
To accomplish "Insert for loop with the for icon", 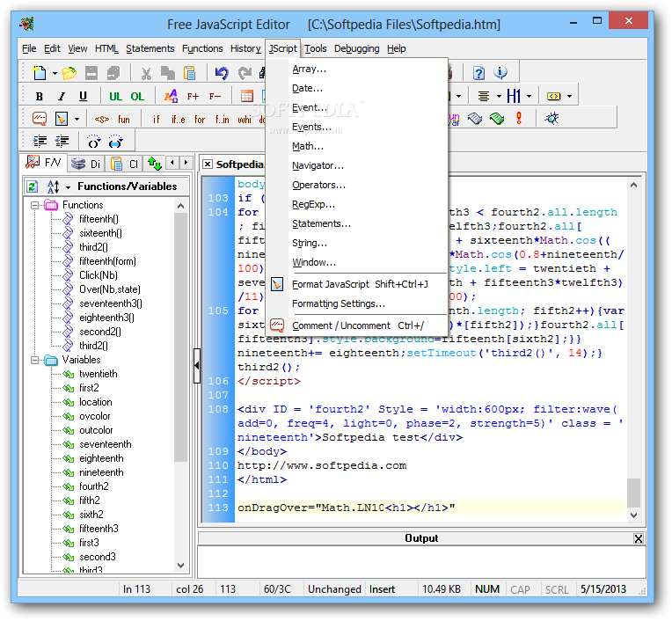I will tap(200, 119).
